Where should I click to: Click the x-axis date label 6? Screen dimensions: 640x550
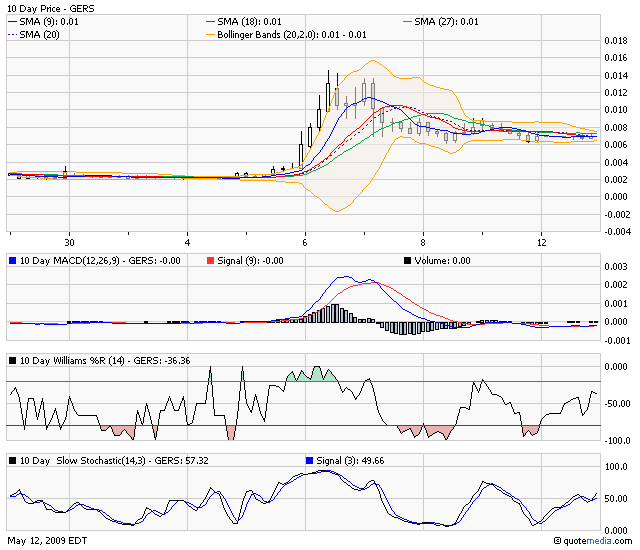[305, 242]
